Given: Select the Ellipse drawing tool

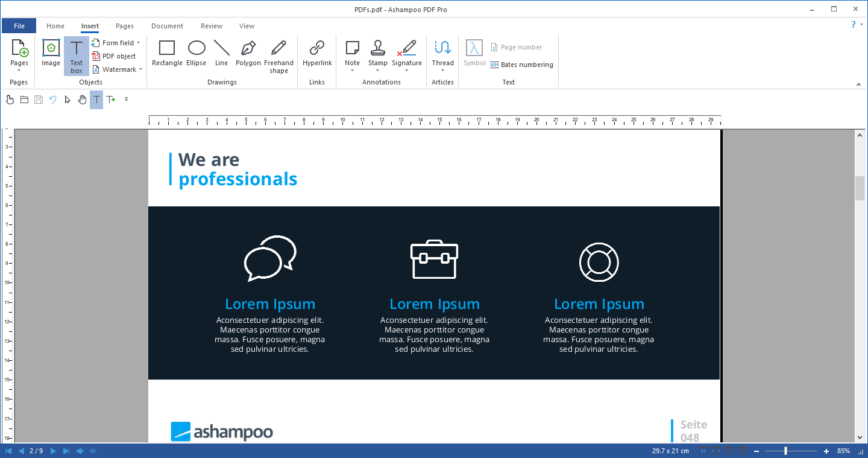Looking at the screenshot, I should coord(196,56).
